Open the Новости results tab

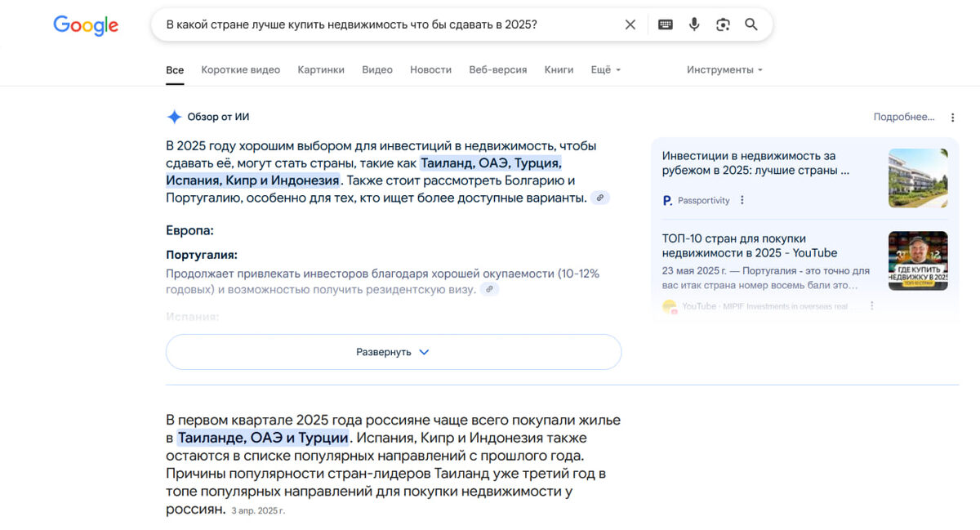click(430, 69)
